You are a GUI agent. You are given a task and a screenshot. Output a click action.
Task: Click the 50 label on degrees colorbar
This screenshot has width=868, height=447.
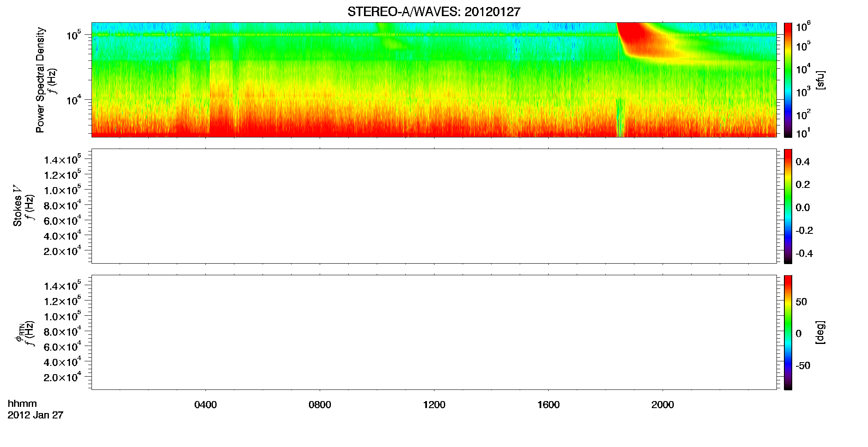801,302
